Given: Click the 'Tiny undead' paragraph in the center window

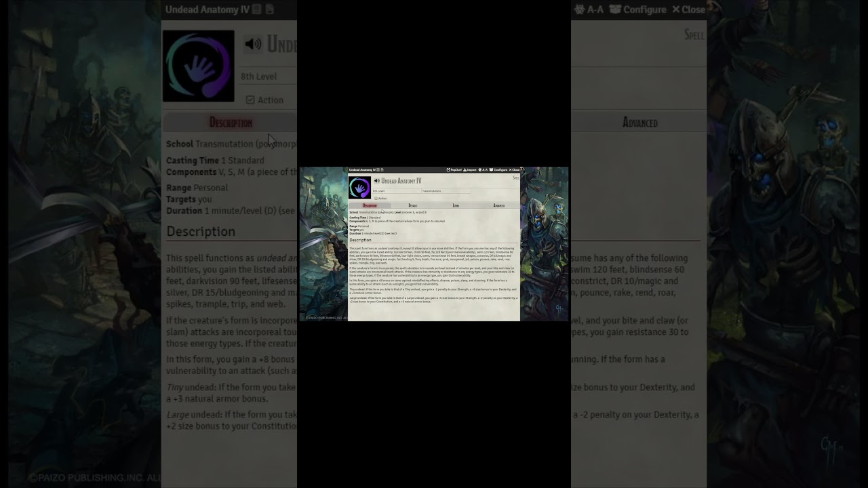Looking at the screenshot, I should coord(433,291).
